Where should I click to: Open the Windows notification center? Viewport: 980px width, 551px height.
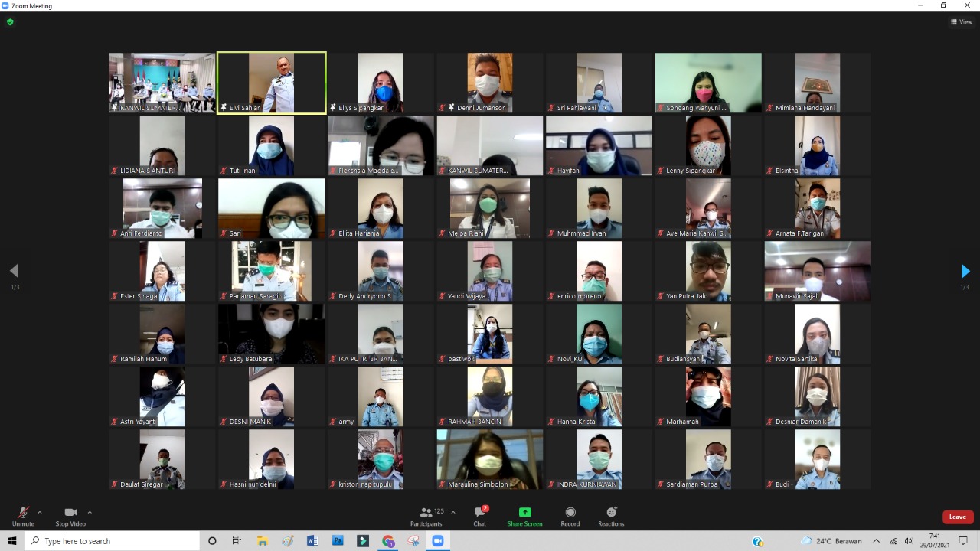point(963,541)
